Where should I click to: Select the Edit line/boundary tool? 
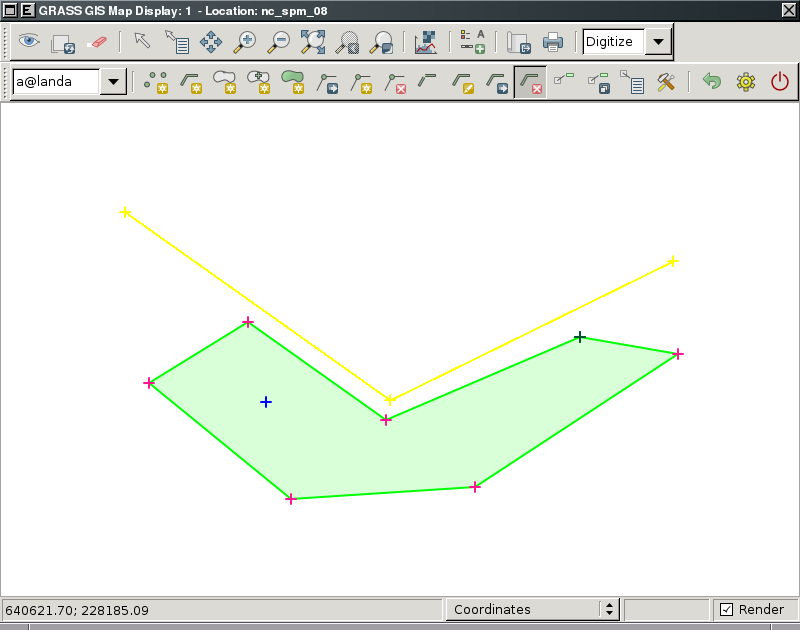click(463, 83)
